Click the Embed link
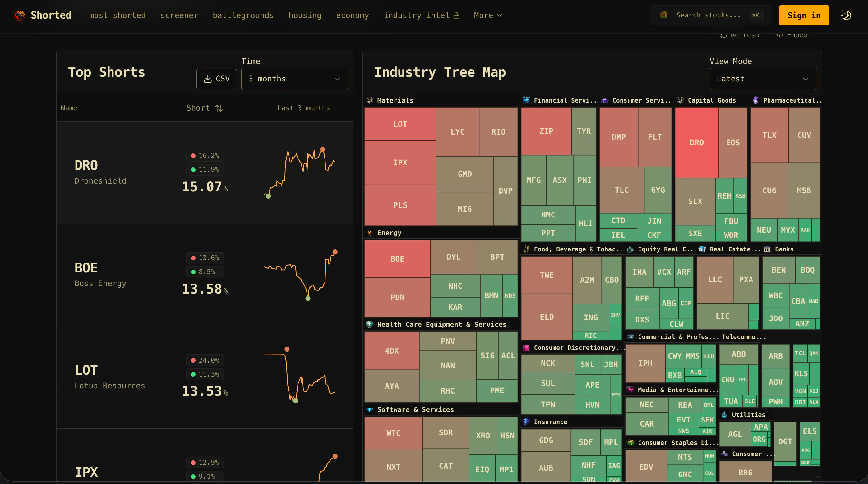 pos(792,35)
